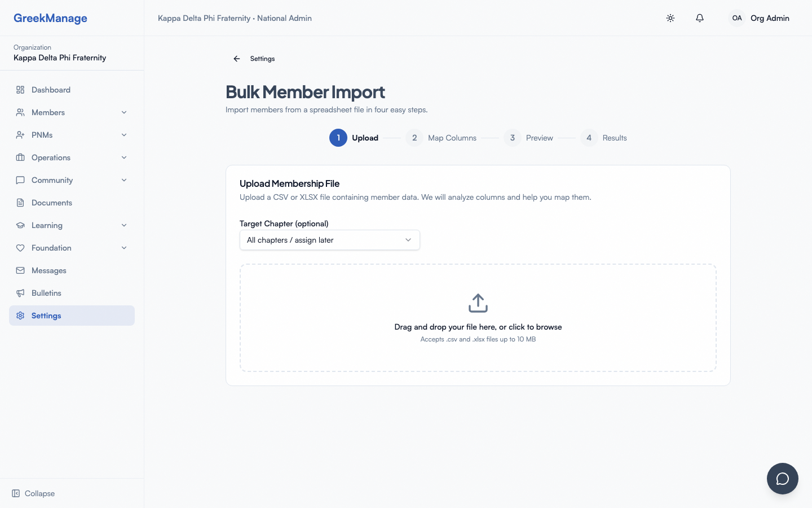Open the chat bubble assistant
The width and height of the screenshot is (812, 508).
pyautogui.click(x=783, y=479)
